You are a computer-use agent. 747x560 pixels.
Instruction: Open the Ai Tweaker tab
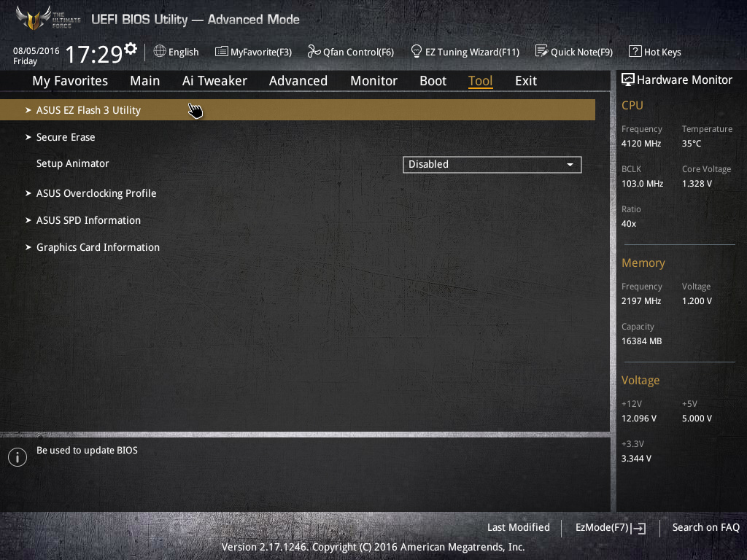(214, 81)
